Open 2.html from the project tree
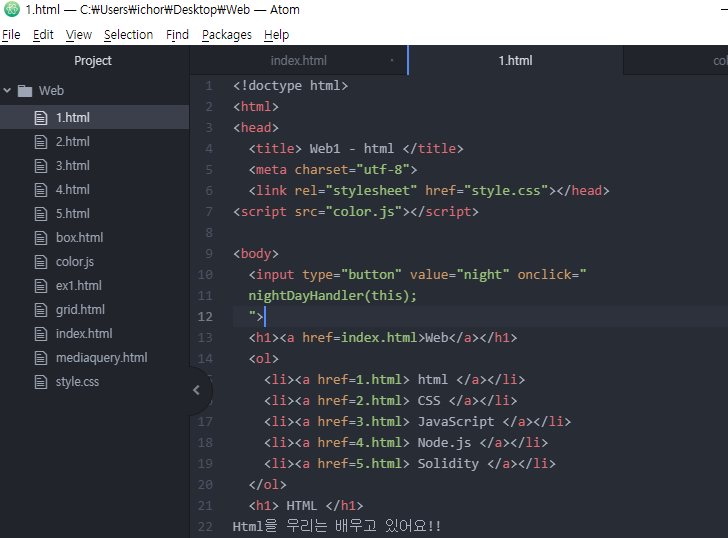The width and height of the screenshot is (728, 538). (x=72, y=142)
